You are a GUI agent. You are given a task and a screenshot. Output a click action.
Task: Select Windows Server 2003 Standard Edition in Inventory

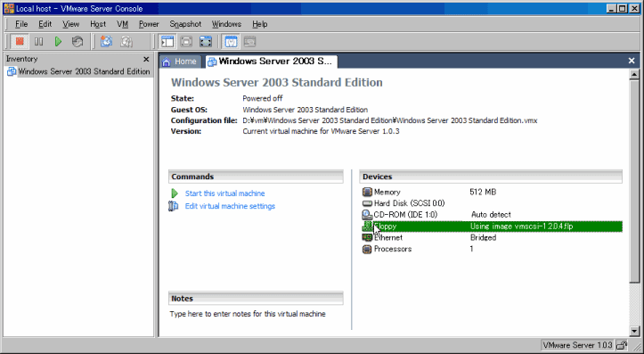click(84, 71)
